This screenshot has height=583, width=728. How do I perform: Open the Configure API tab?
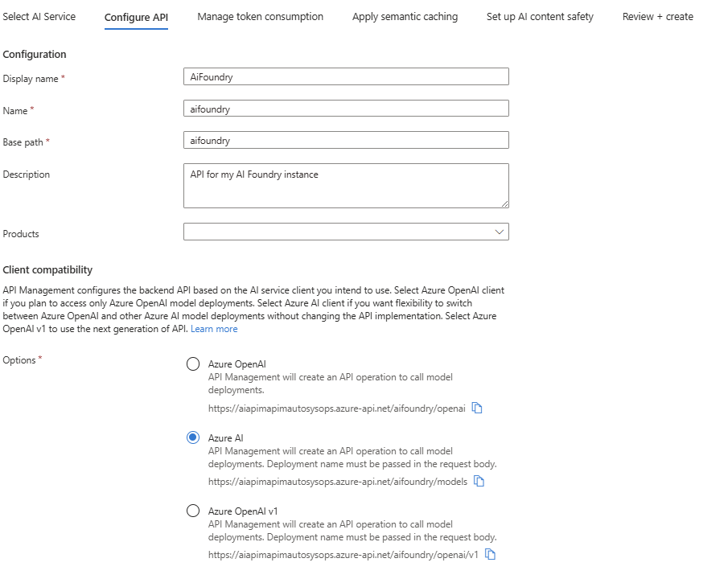(136, 18)
